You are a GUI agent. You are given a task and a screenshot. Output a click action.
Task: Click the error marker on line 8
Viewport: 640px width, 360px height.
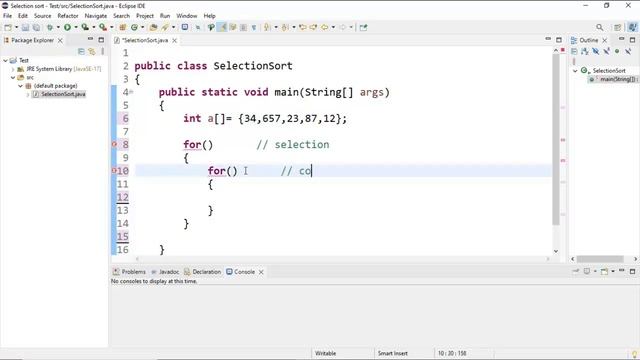click(x=114, y=144)
